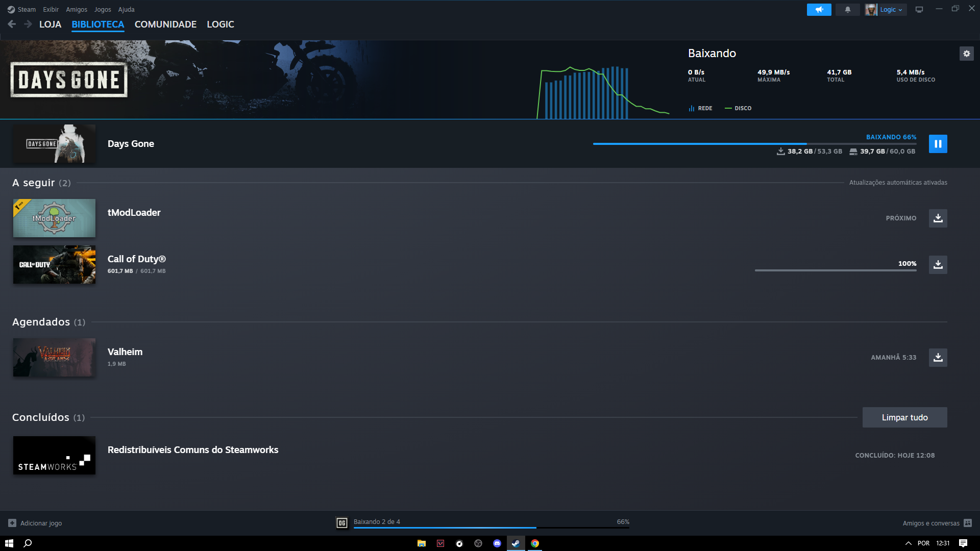Click Call of Duty thumbnail
Viewport: 980px width, 551px height.
(x=54, y=265)
